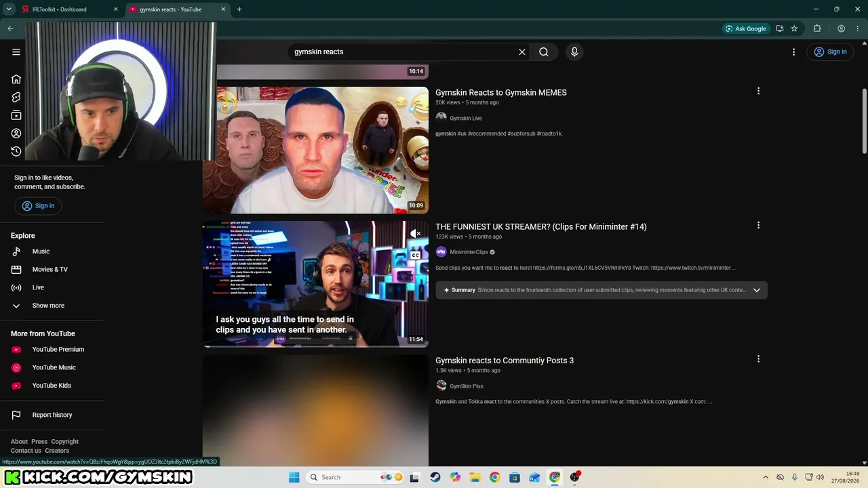Click the page vertical scrollbar
Viewport: 868px width, 488px height.
click(x=864, y=122)
